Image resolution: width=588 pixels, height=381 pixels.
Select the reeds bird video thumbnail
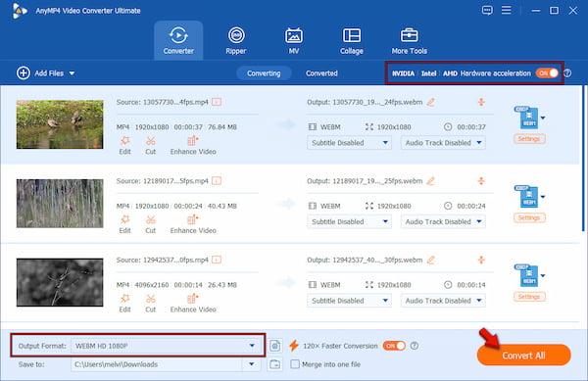[60, 204]
